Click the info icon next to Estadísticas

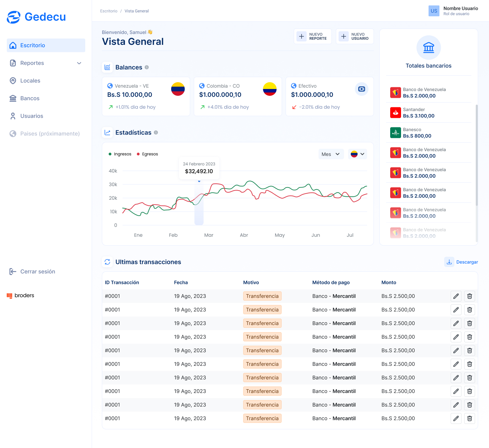(x=156, y=132)
